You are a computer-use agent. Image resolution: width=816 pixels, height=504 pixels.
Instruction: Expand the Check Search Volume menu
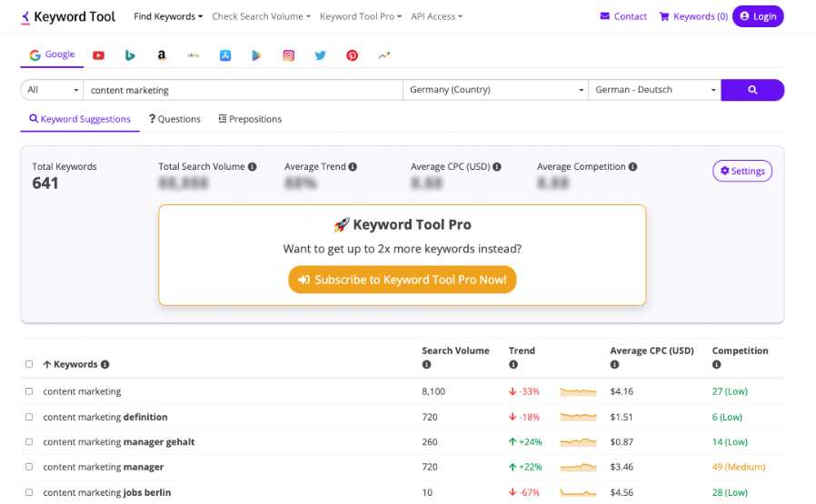(261, 16)
